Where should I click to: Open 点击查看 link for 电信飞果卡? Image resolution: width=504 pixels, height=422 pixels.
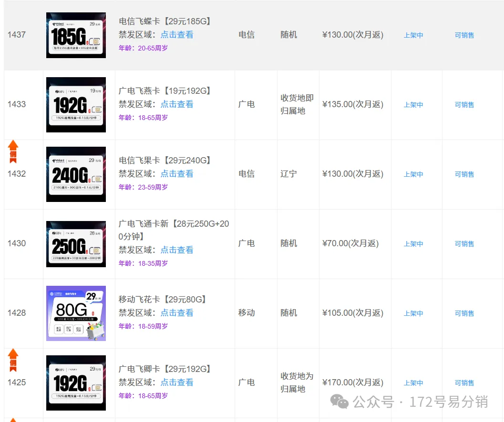177,174
